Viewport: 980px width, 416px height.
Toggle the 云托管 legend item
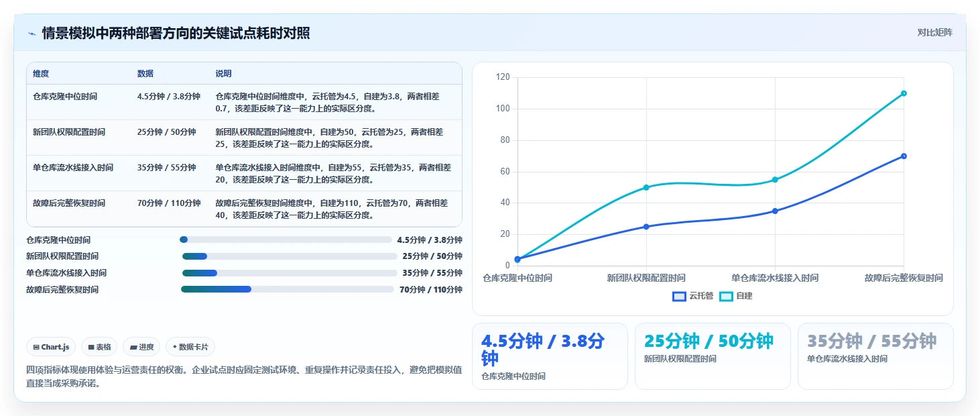(692, 296)
